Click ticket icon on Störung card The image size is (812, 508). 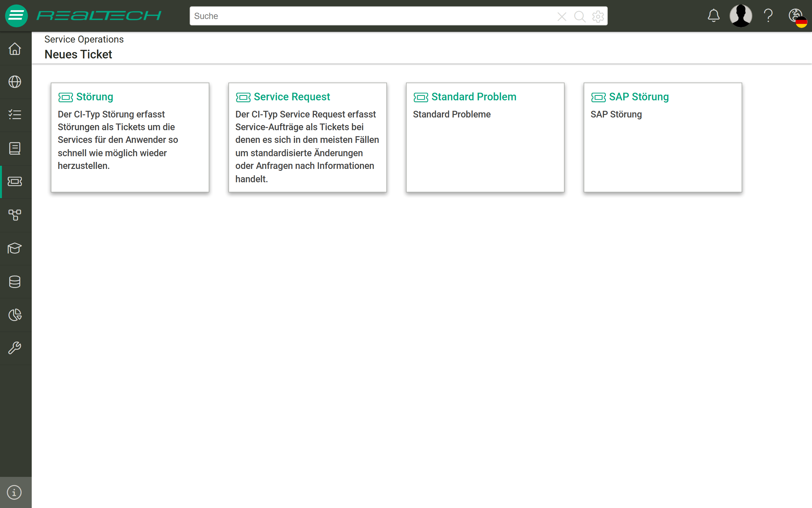(x=65, y=97)
